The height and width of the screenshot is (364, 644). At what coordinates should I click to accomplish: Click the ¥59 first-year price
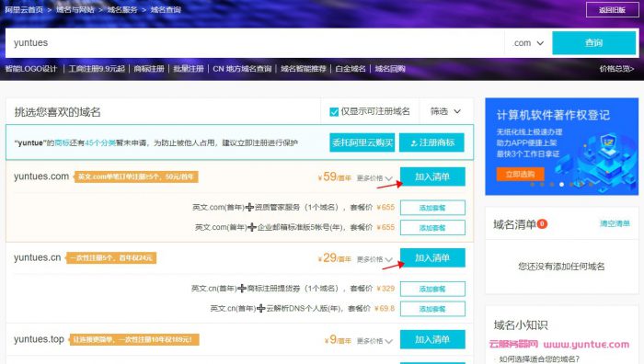click(334, 176)
